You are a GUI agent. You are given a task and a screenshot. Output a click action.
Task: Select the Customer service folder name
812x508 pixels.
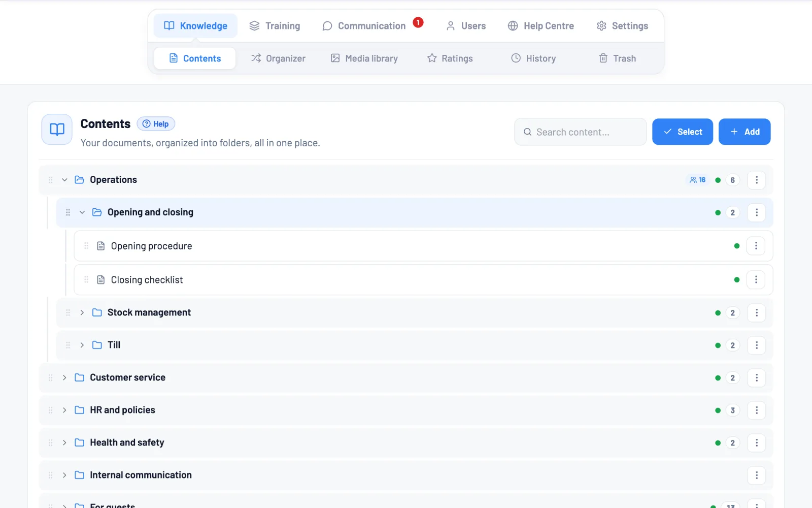pos(127,377)
